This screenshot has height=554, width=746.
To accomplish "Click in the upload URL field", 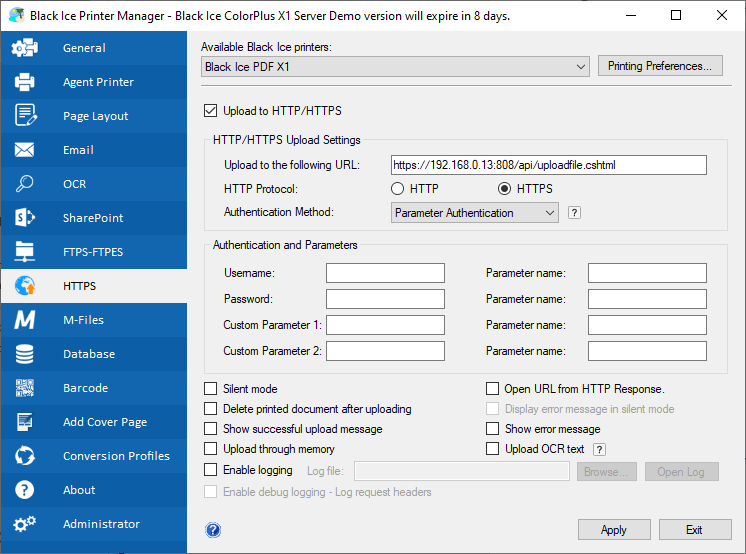I will click(549, 165).
